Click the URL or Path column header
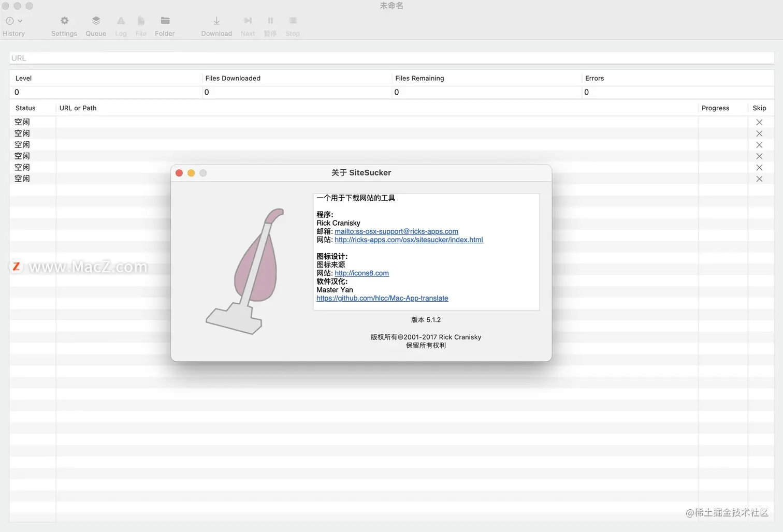The image size is (783, 532). 78,108
